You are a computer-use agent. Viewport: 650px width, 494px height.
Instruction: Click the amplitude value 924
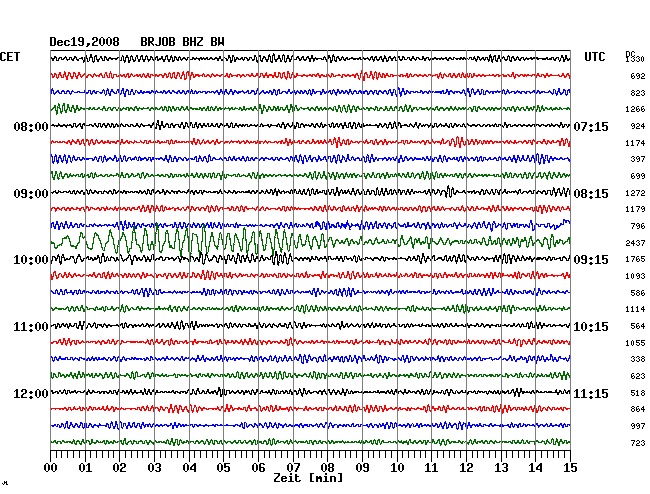click(638, 126)
